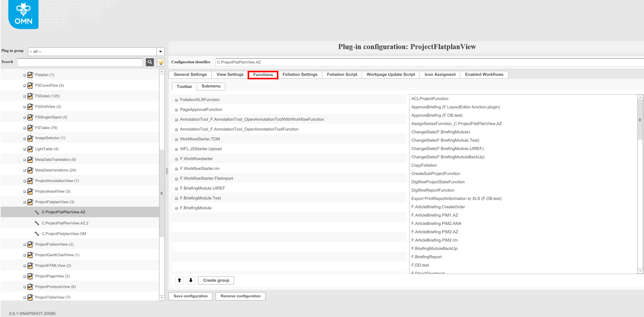Switch to the Submenu tab
The height and width of the screenshot is (317, 644).
coord(211,86)
